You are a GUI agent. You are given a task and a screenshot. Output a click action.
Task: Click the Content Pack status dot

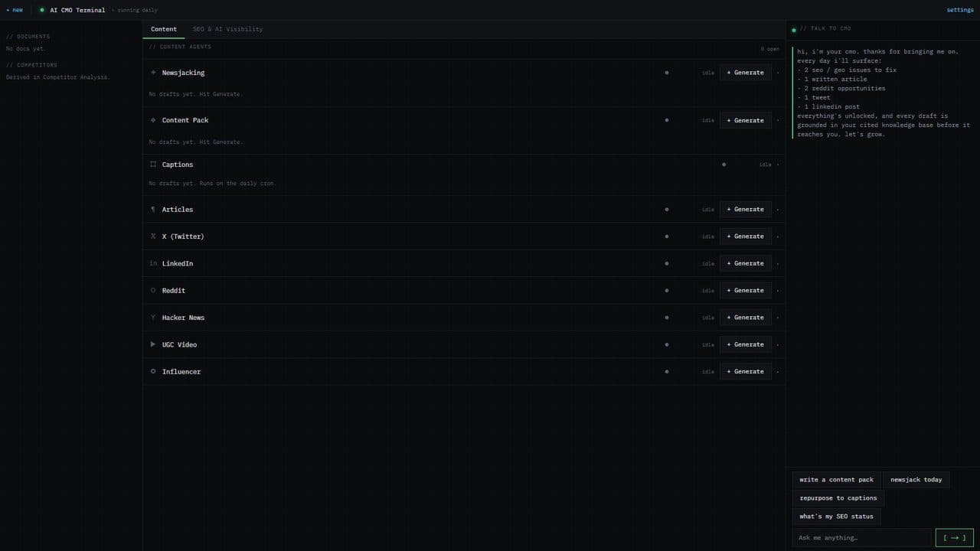coord(666,120)
